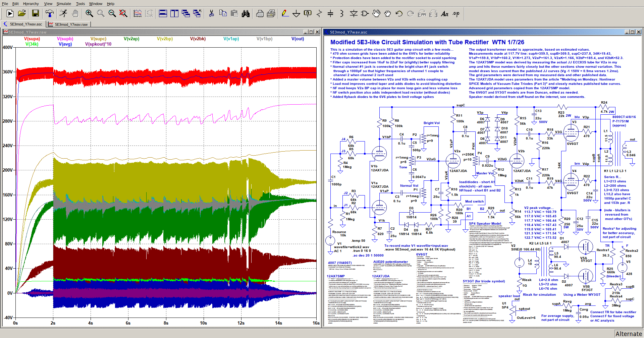Click the zoom to fit icon
This screenshot has width=644, height=338.
pos(123,13)
